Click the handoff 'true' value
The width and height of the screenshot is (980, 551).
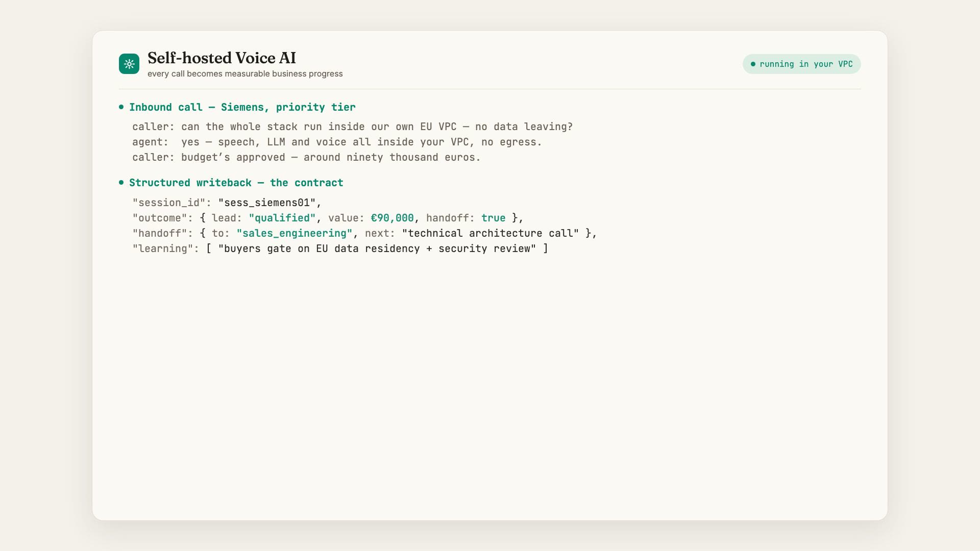click(x=493, y=218)
